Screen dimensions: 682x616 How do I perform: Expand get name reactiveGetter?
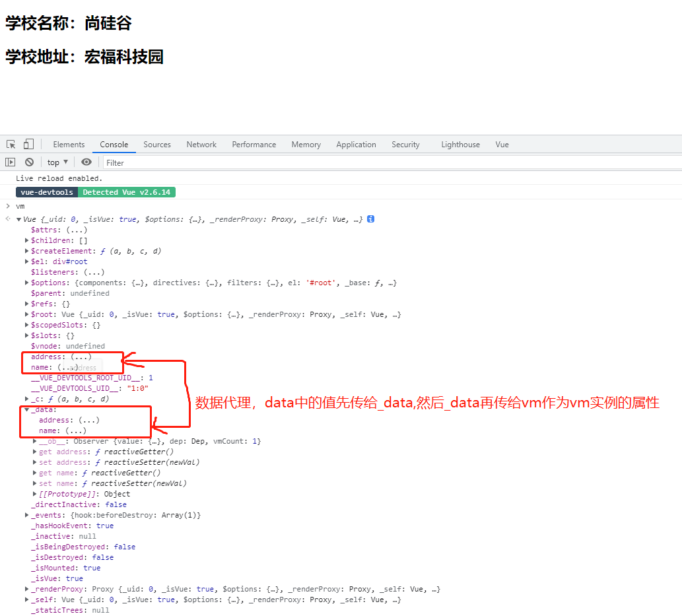(x=35, y=473)
